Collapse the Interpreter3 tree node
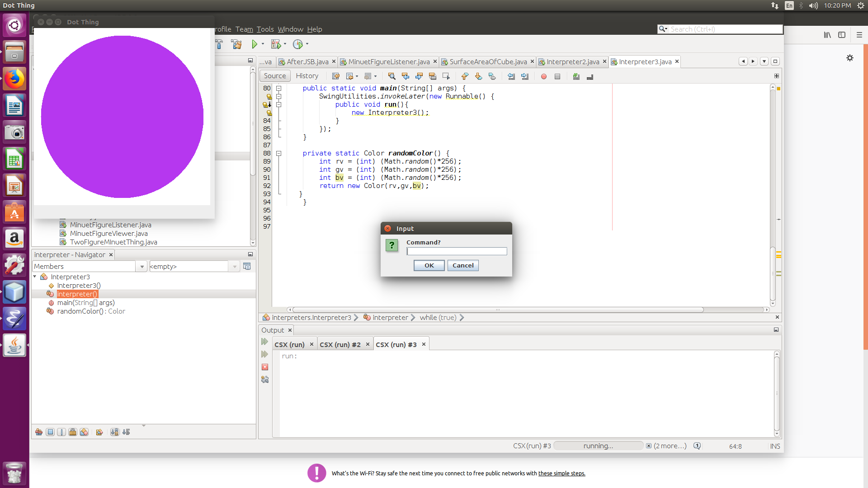 pyautogui.click(x=35, y=277)
